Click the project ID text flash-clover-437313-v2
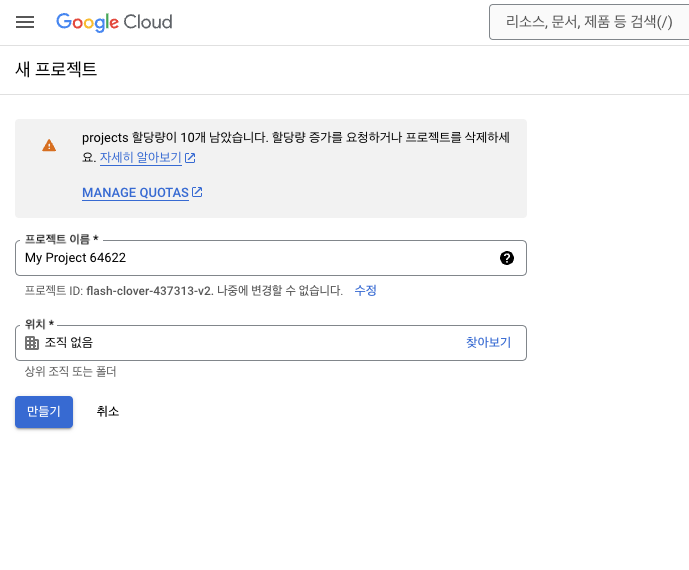 point(149,291)
